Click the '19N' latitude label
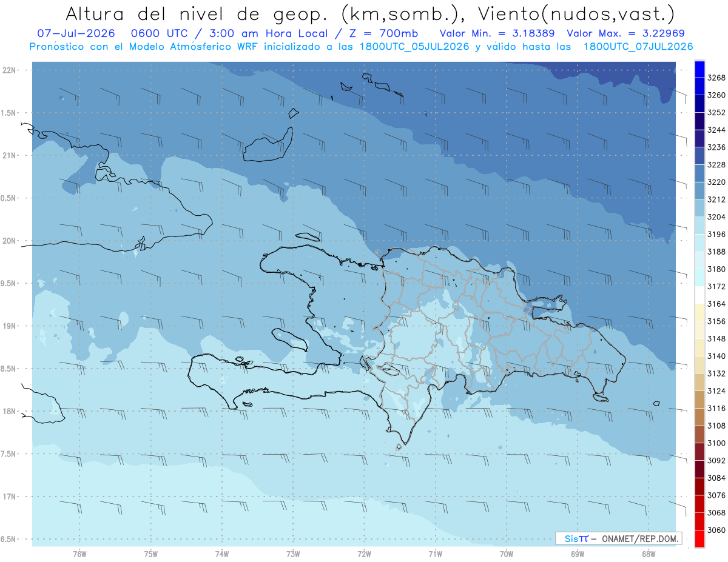Viewport: 728px width, 562px height. [x=9, y=326]
